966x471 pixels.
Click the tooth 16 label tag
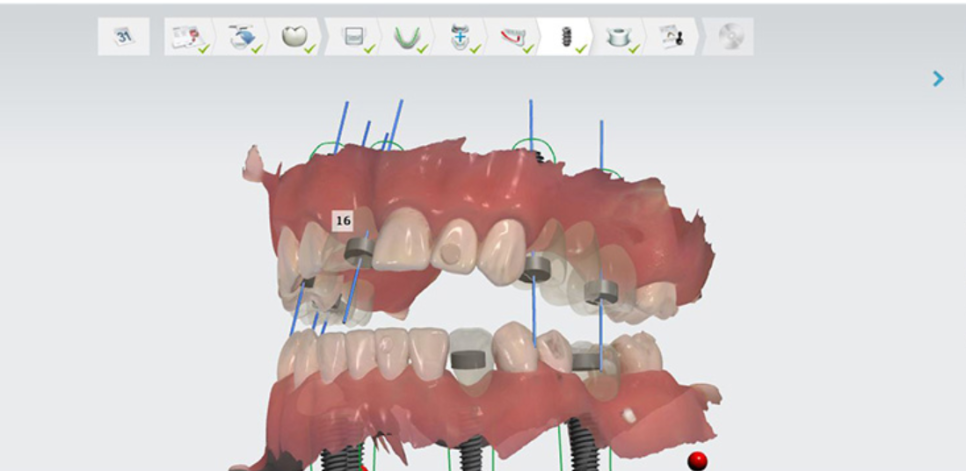point(343,220)
